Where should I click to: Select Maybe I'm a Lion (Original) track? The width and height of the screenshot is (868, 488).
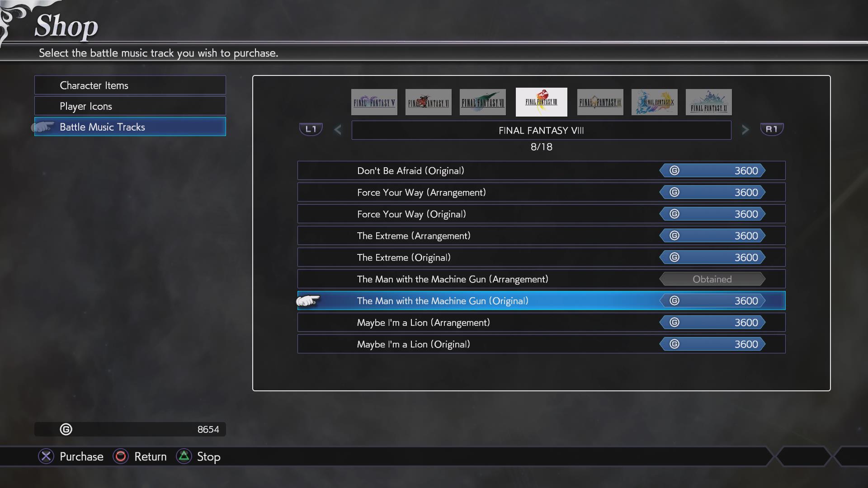[541, 344]
